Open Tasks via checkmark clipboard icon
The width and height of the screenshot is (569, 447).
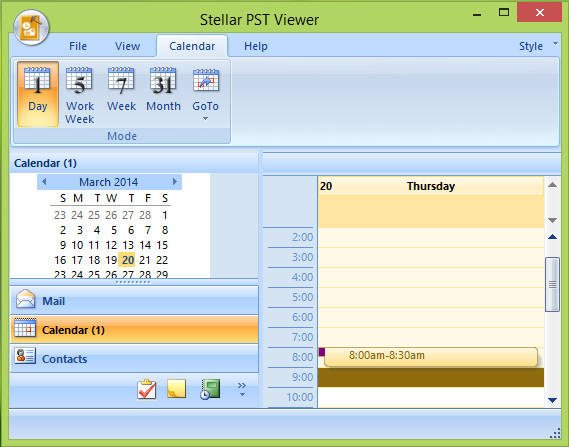point(147,389)
